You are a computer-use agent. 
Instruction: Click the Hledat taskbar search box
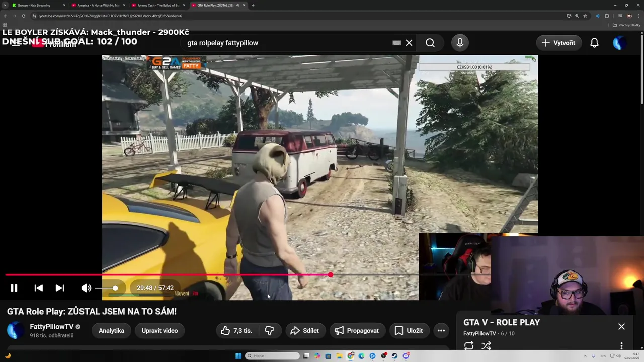[x=272, y=356]
